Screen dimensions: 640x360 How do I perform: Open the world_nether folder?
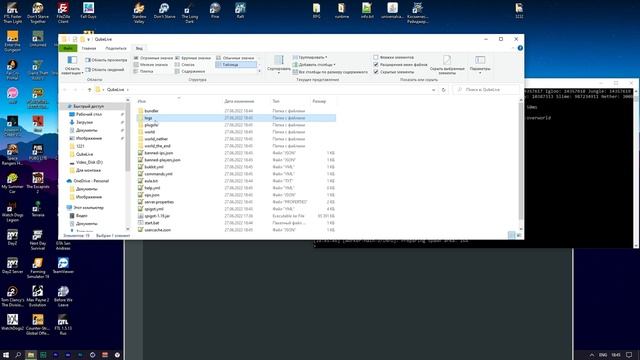pos(156,139)
